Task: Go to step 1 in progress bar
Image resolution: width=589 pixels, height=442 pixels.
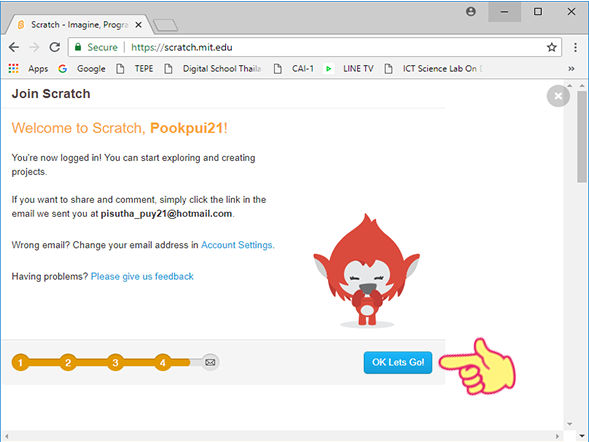Action: click(x=20, y=362)
